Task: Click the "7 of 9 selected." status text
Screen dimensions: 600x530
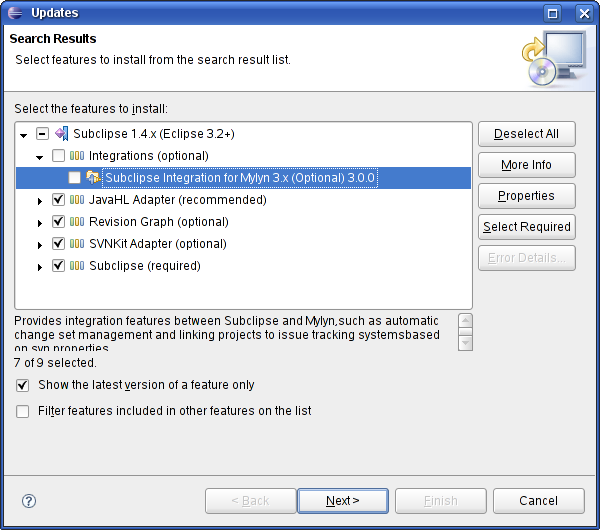Action: point(55,363)
